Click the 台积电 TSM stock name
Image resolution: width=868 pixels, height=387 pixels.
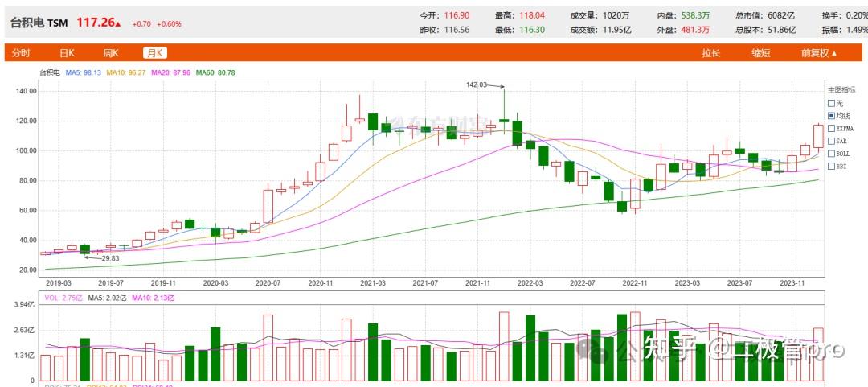(39, 23)
